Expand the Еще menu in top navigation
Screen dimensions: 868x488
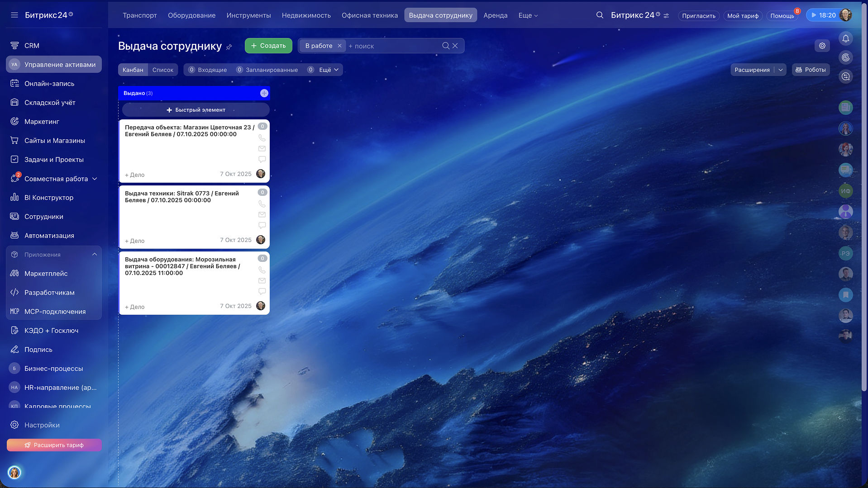click(528, 15)
